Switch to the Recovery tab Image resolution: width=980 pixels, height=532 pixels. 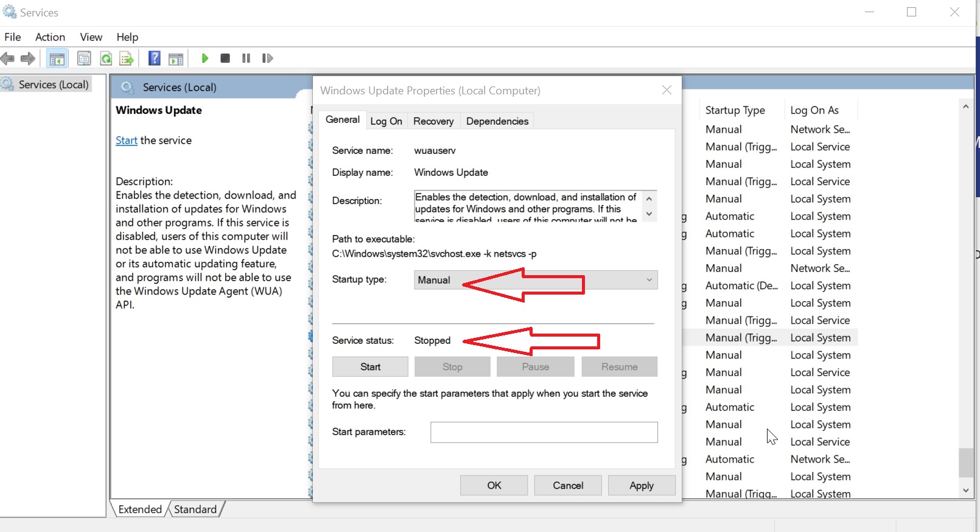click(x=433, y=121)
